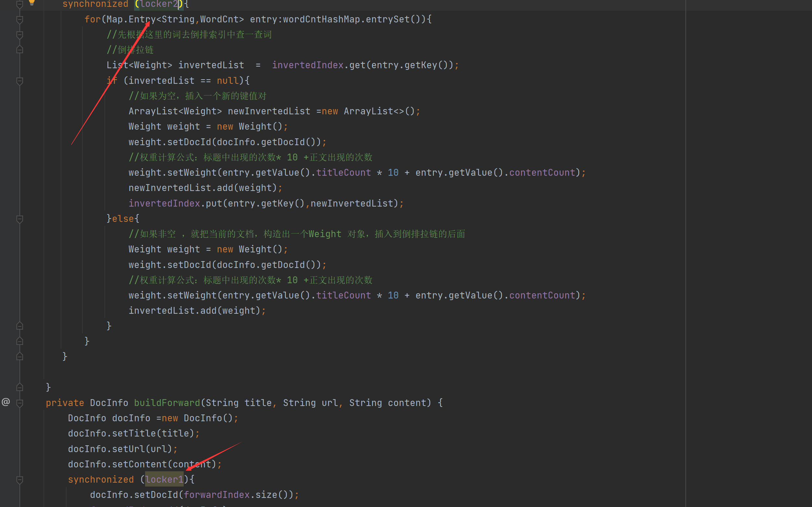Click comment //如果非空 ，就把当前的文档
Screen dimensions: 812x507
(297, 234)
